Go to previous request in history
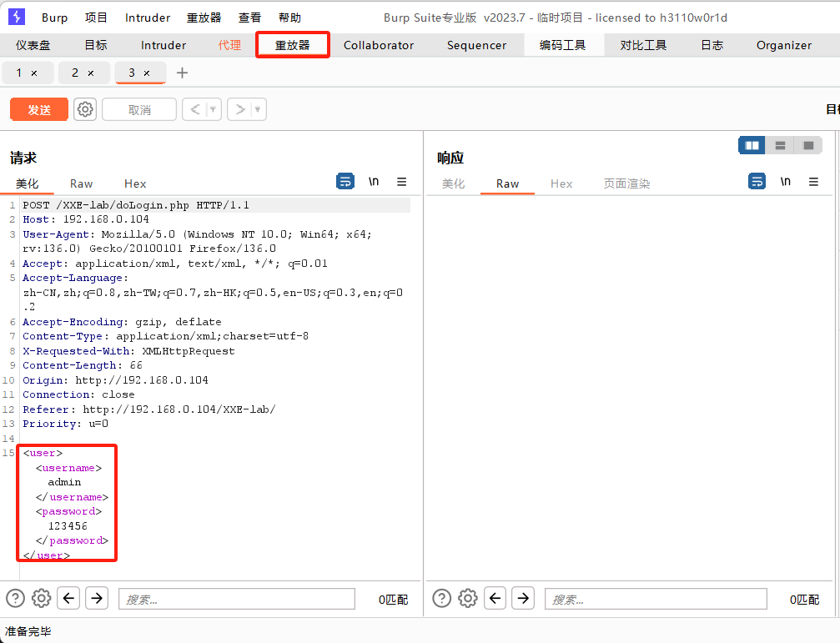 pyautogui.click(x=195, y=109)
